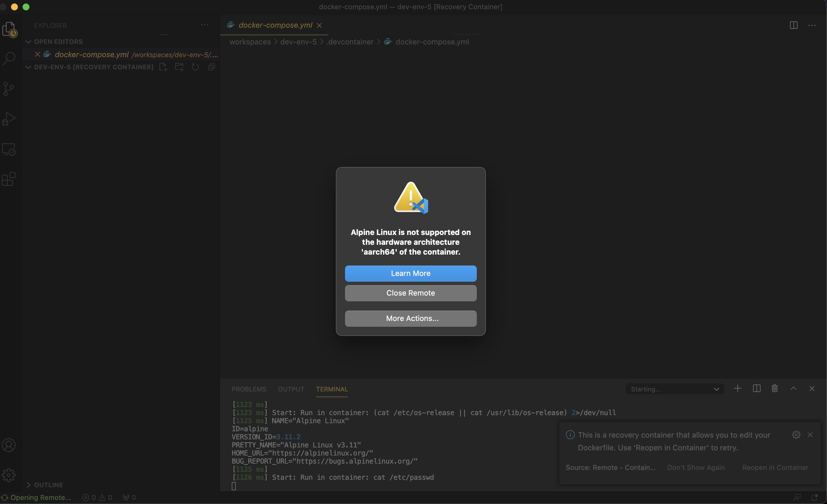
Task: Choose Reopen in Container in the notification
Action: 775,467
